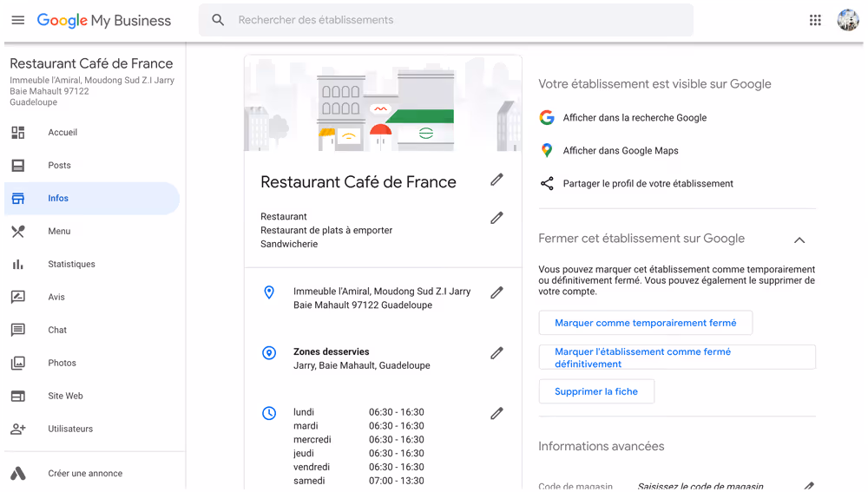Click the service area target icon
Viewport: 868px width, 492px height.
pyautogui.click(x=269, y=352)
